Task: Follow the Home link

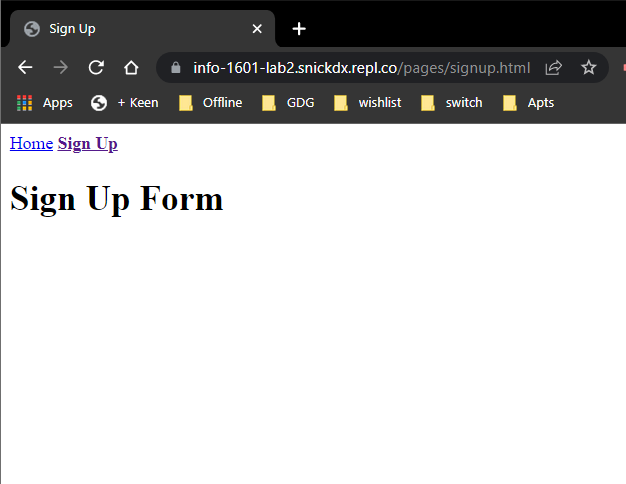Action: (32, 144)
